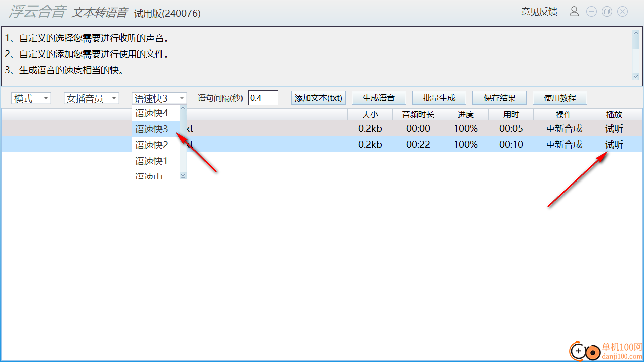Click the speed list scroll-up arrow
Viewport: 644px width, 362px height.
pyautogui.click(x=183, y=108)
